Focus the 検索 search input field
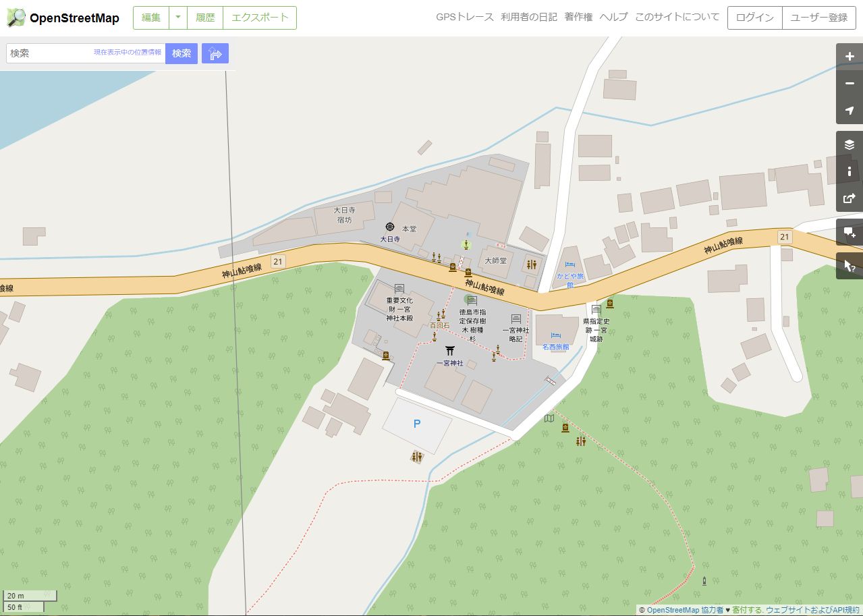Viewport: 863px width, 616px height. 51,53
